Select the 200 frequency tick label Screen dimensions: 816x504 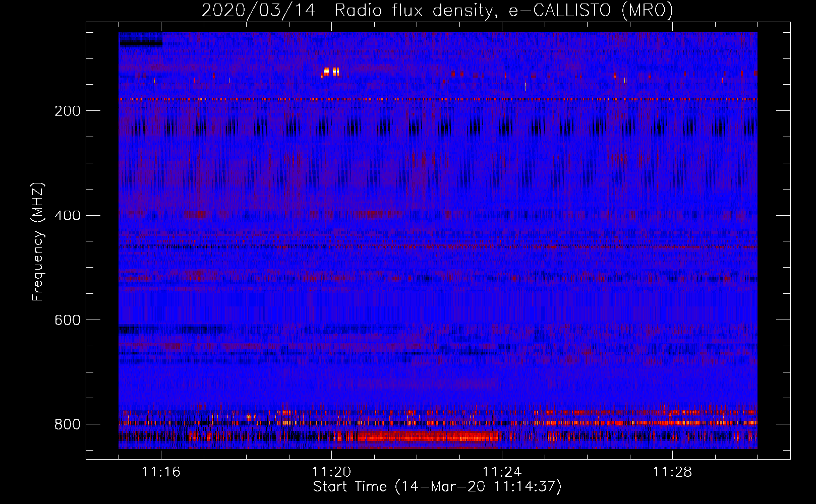tap(67, 111)
